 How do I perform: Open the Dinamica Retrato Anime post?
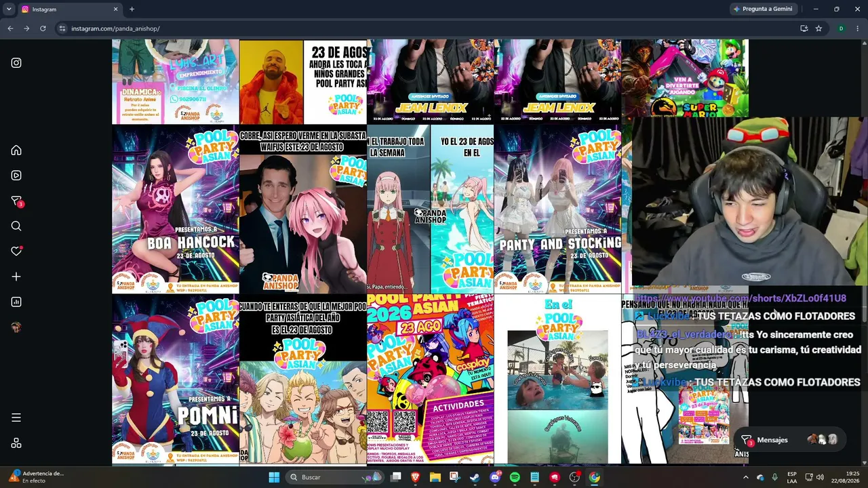click(x=175, y=81)
